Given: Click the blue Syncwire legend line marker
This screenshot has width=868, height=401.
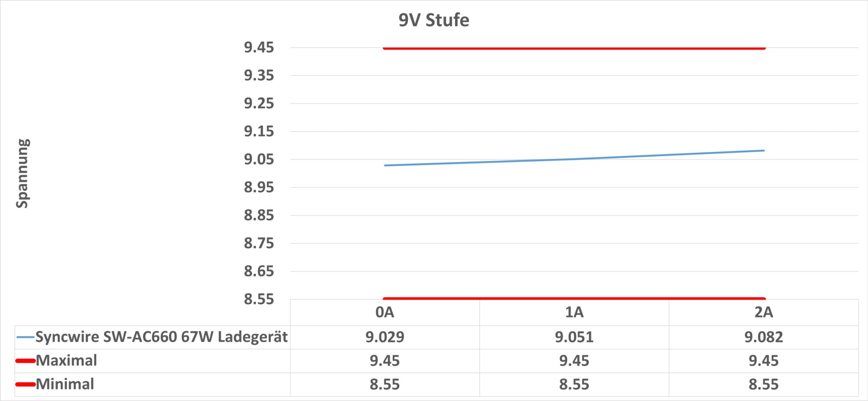Looking at the screenshot, I should click(25, 337).
